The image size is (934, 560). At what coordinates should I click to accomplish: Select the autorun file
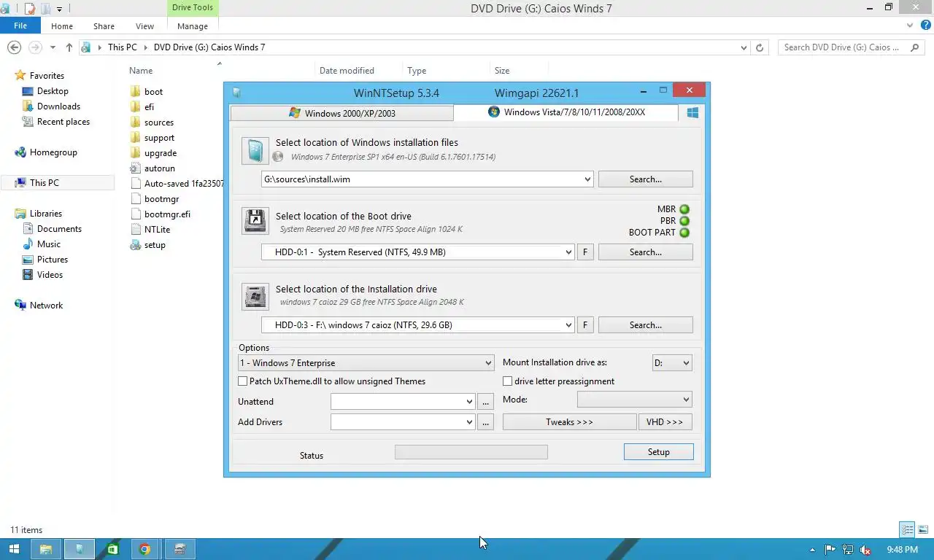[x=159, y=168]
